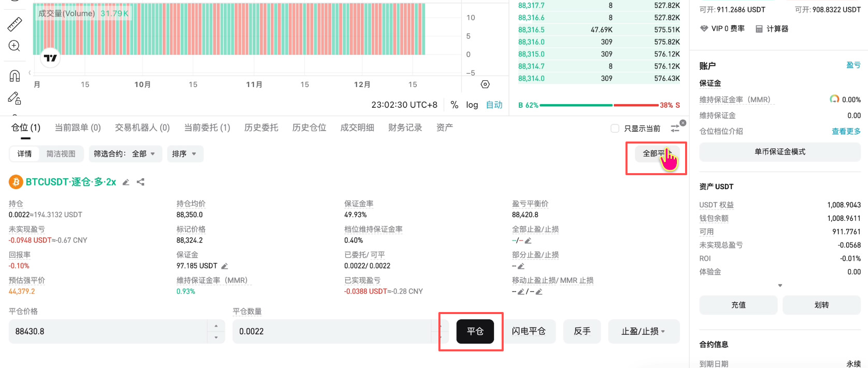Toggle 自动 auto scale
This screenshot has height=368, width=868.
(494, 105)
